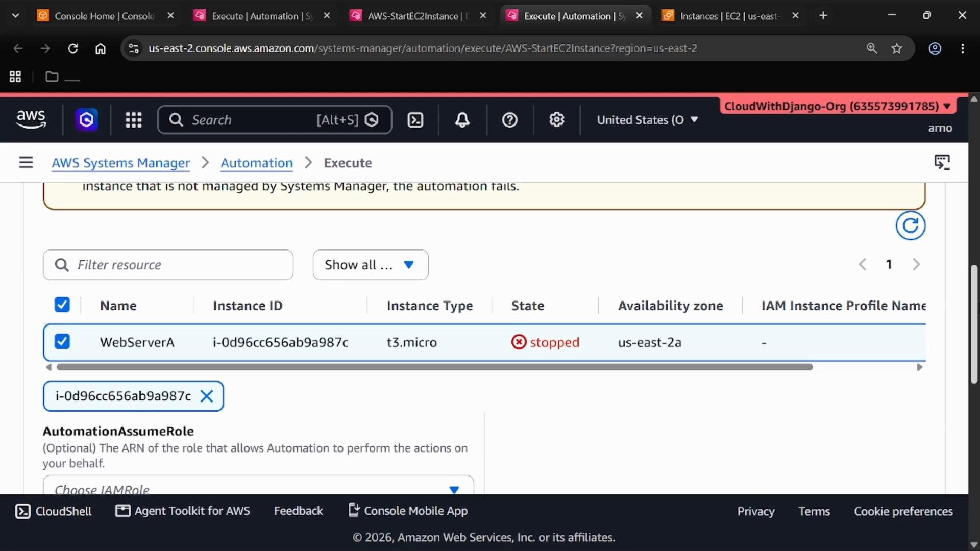Focus the Filter resource search field
This screenshot has width=980, height=551.
click(168, 265)
